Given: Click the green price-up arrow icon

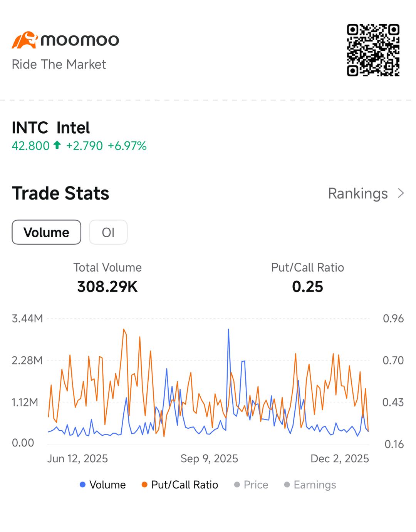Looking at the screenshot, I should [x=57, y=145].
